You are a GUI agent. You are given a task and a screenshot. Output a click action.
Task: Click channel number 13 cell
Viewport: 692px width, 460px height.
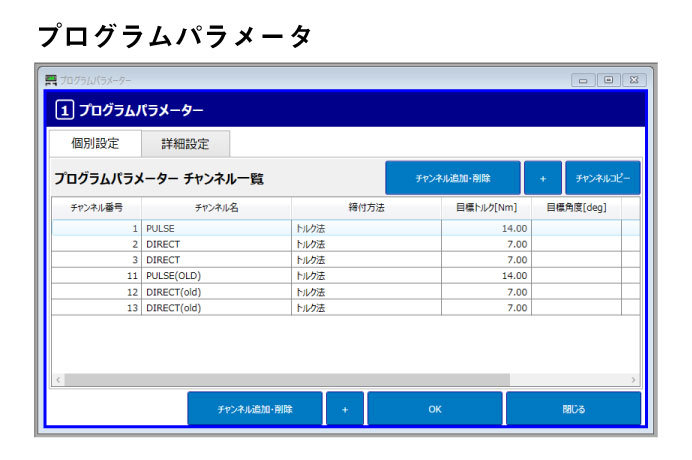pos(97,308)
